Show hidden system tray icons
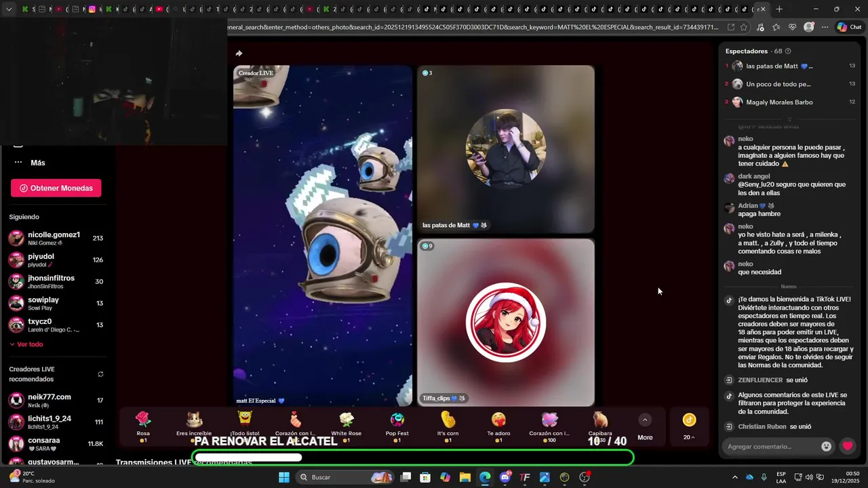The image size is (868, 488). point(734,477)
